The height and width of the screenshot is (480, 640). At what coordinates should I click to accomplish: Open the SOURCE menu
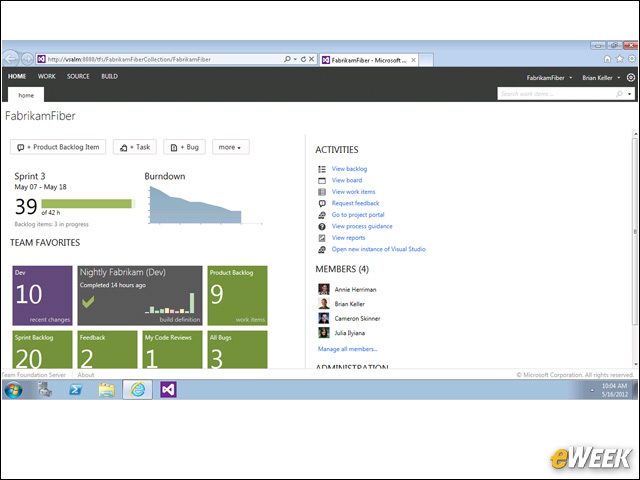[78, 76]
